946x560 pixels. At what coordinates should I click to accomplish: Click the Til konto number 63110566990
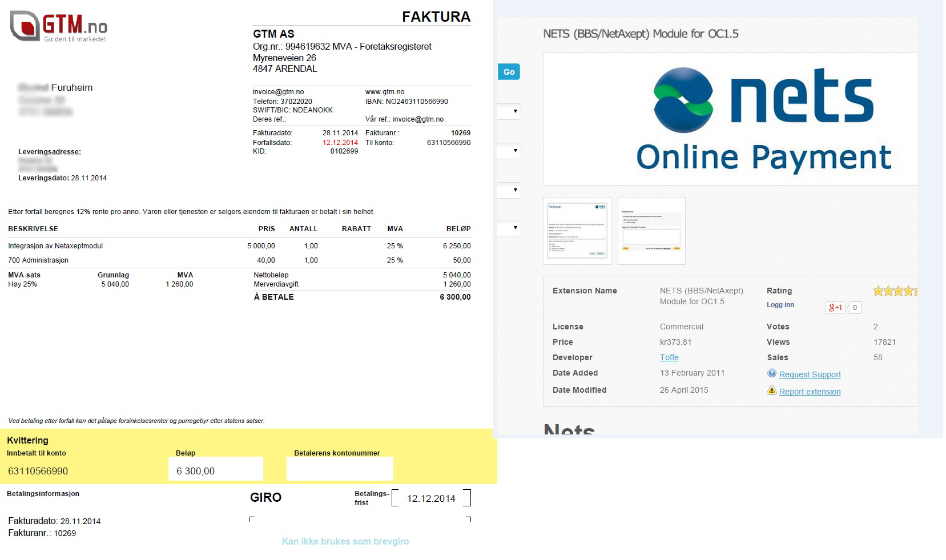click(x=449, y=143)
